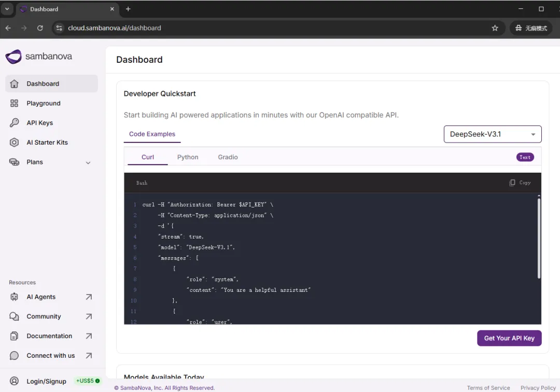This screenshot has height=392, width=560.
Task: Click the +US$5 credit badge
Action: (88, 381)
